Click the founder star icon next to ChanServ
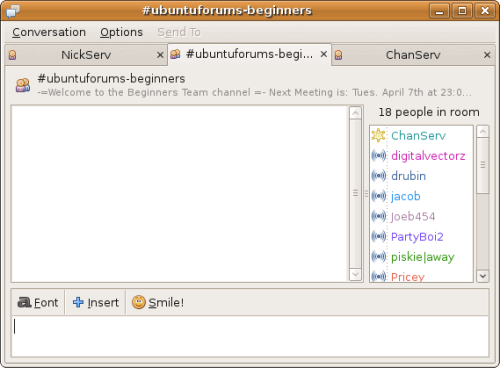 tap(378, 135)
